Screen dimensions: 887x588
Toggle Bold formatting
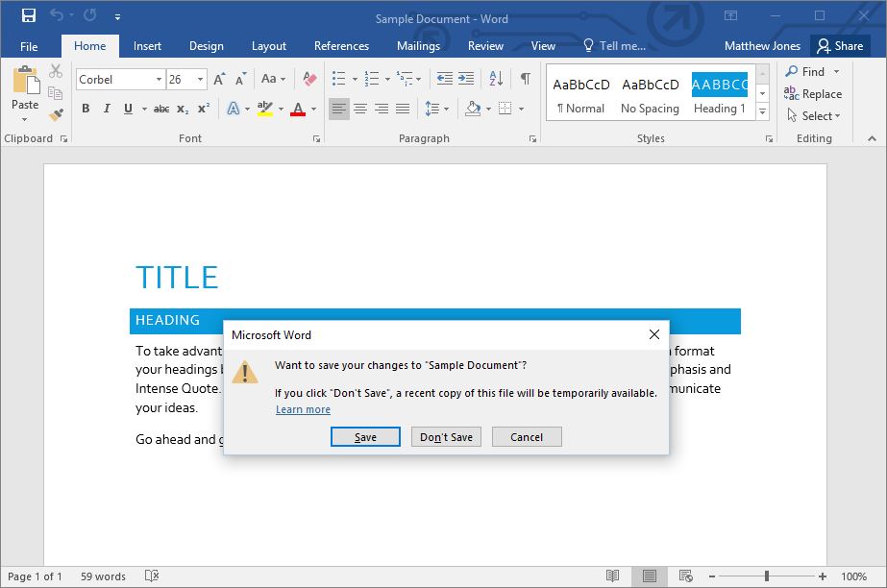[x=86, y=109]
